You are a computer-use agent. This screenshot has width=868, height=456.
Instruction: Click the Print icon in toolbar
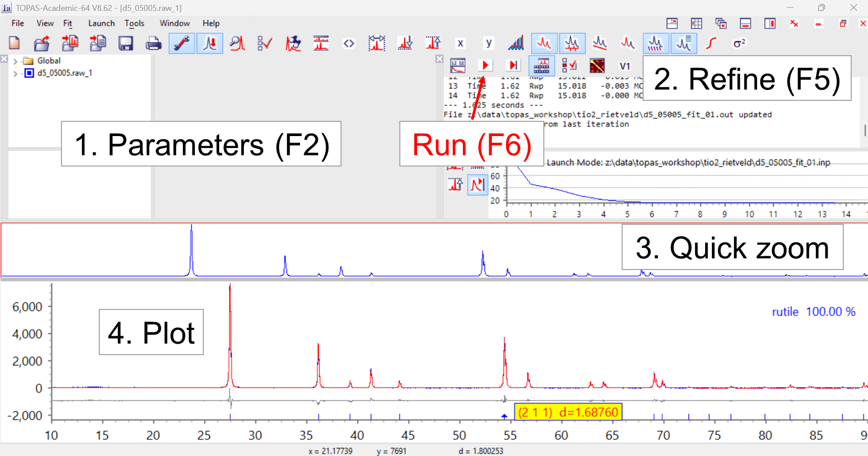tap(153, 43)
